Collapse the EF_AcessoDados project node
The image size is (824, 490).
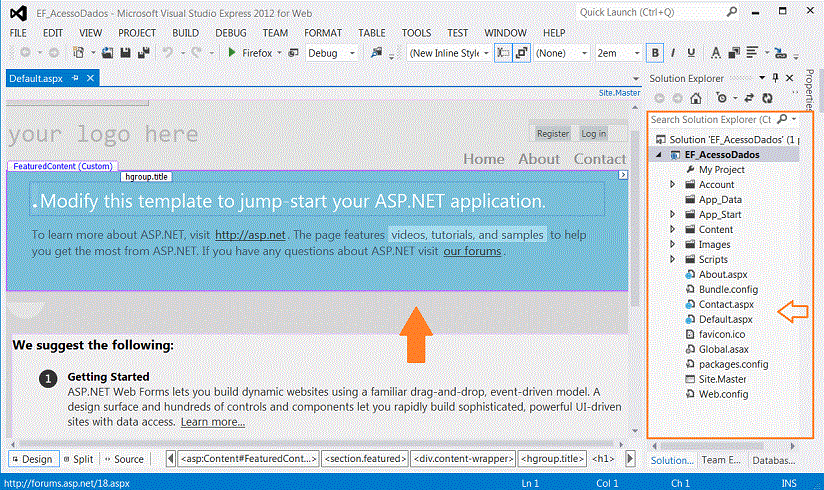pos(658,155)
